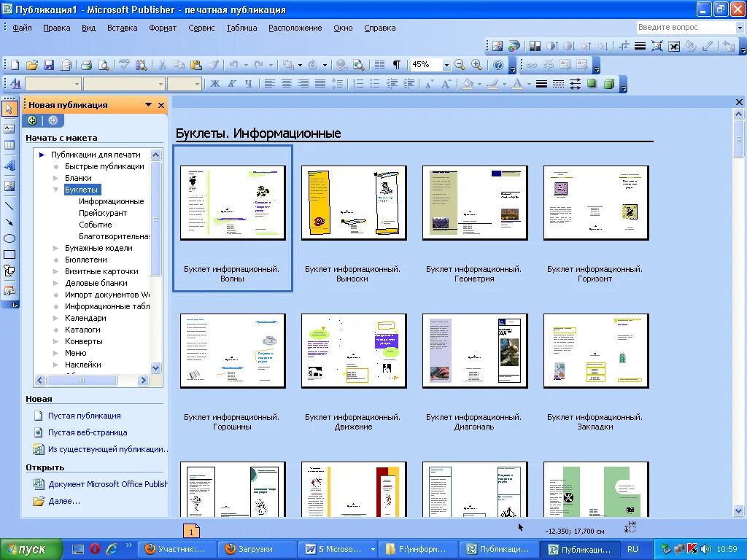Select the WordArt tool
747x560 pixels.
9,166
